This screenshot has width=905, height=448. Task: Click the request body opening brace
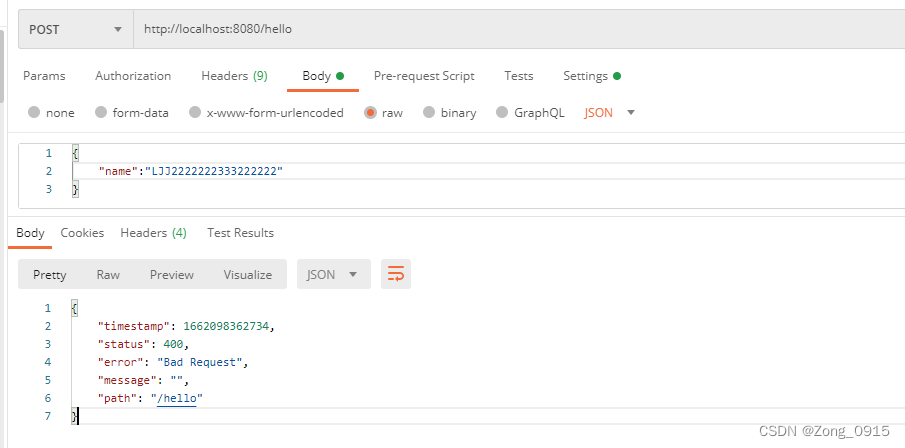tap(75, 153)
